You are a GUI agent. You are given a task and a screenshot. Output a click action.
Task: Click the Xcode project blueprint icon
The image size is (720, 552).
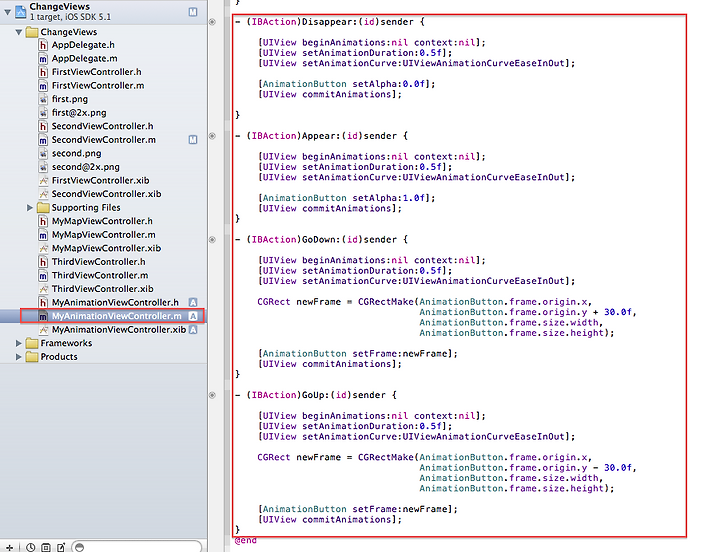click(x=21, y=11)
